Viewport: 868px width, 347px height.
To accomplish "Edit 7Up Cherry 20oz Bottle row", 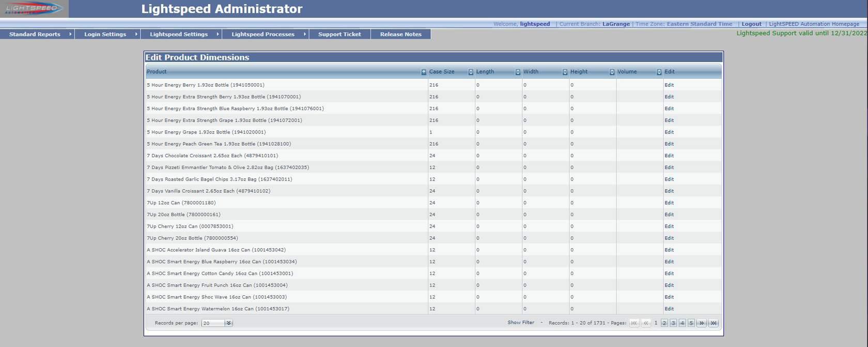I will (x=669, y=238).
